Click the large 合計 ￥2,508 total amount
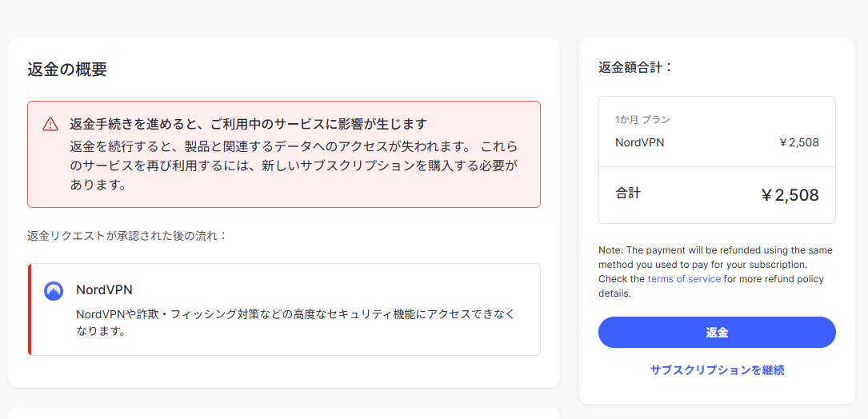This screenshot has height=419, width=868. click(790, 195)
